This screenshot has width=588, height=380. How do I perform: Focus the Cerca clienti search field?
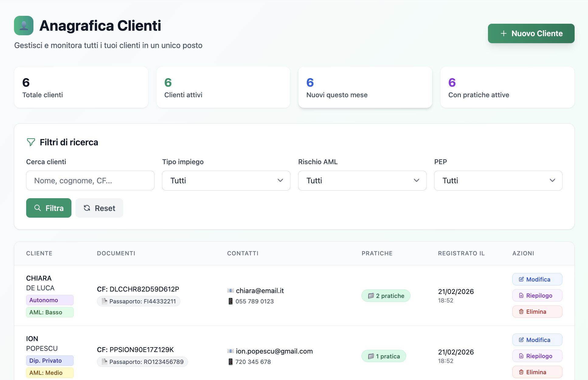(x=90, y=181)
